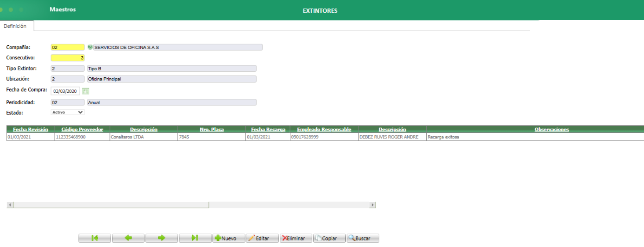644x247 pixels.
Task: Open the Estado dropdown
Action: click(x=68, y=113)
